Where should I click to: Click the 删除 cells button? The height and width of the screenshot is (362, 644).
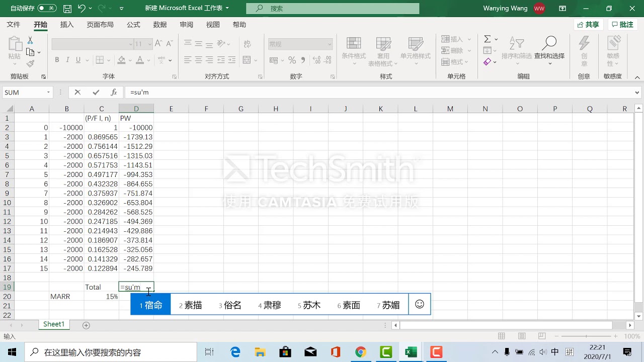[452, 50]
